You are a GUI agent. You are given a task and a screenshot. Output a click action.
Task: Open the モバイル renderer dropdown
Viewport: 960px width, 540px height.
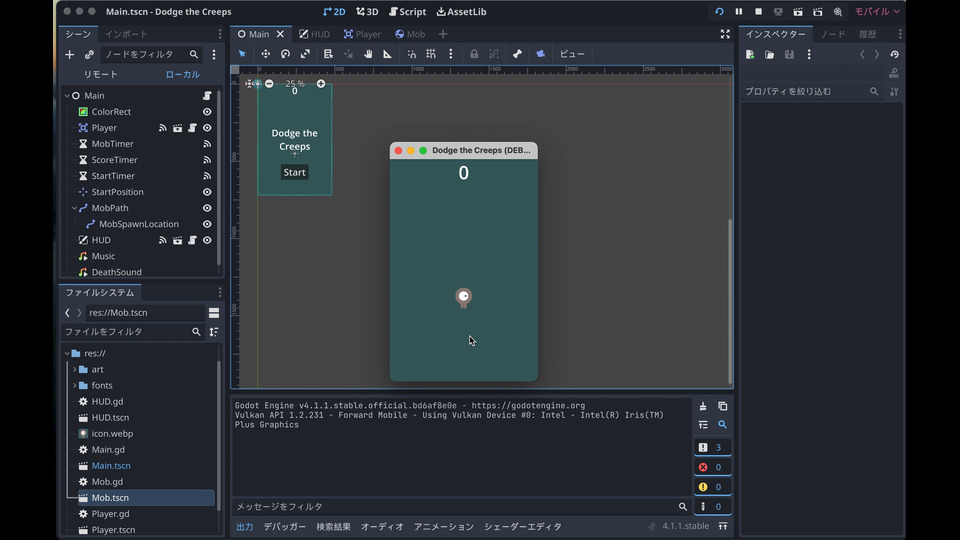tap(876, 12)
